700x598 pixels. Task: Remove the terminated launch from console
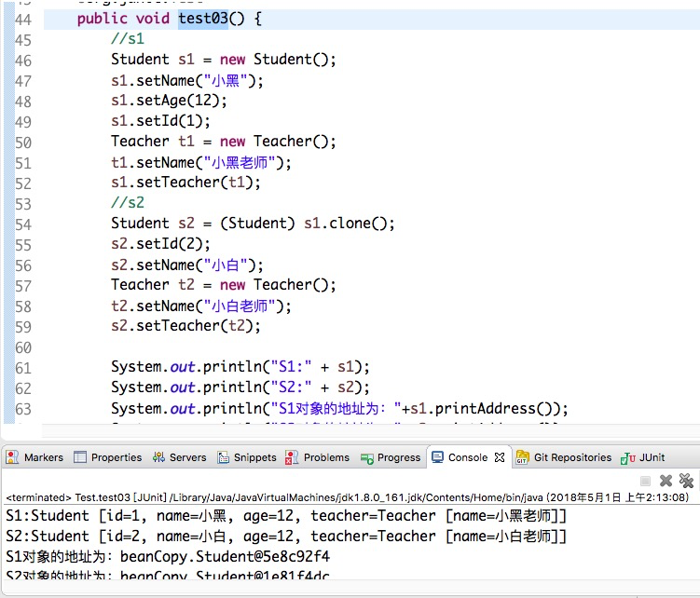(x=666, y=481)
